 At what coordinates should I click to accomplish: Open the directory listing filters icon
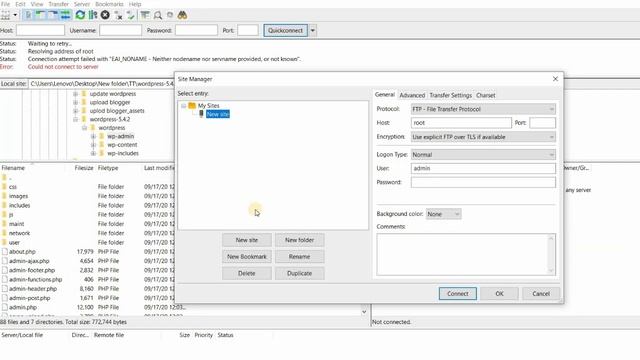pyautogui.click(x=145, y=15)
